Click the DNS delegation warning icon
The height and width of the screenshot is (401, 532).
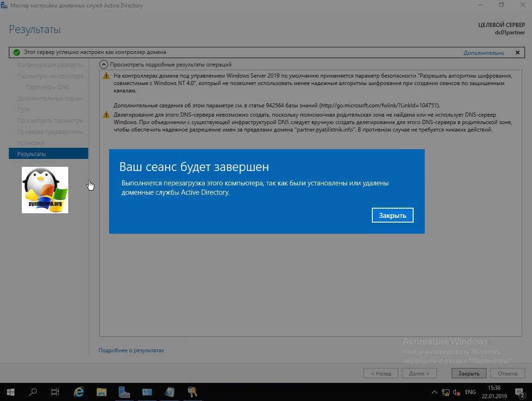106,115
